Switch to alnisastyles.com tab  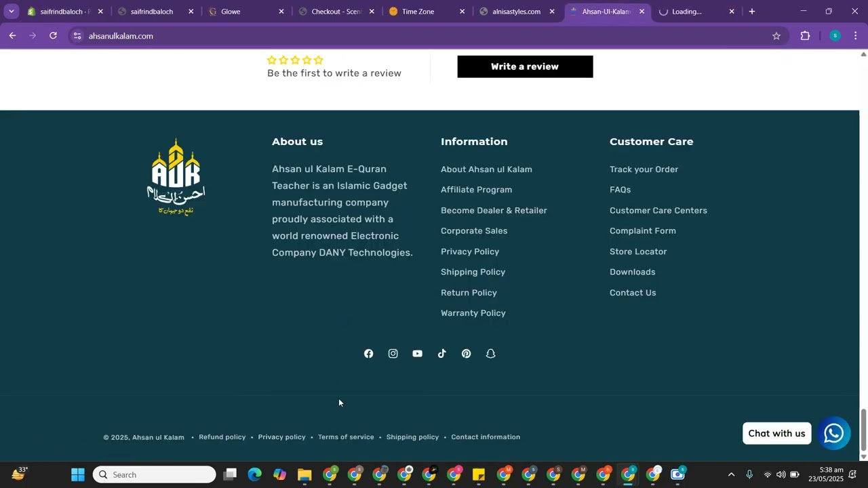point(517,12)
